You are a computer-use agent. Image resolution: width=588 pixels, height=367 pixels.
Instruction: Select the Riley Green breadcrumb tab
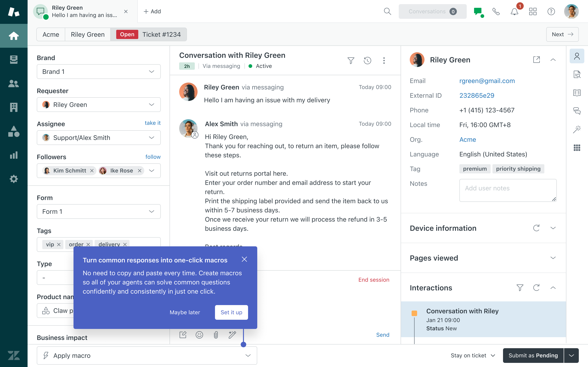point(88,34)
